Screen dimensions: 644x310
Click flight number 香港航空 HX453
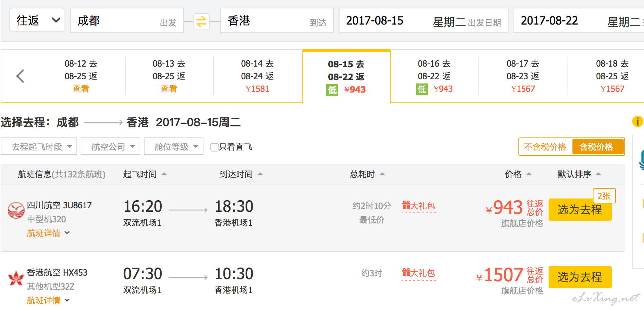coord(57,272)
